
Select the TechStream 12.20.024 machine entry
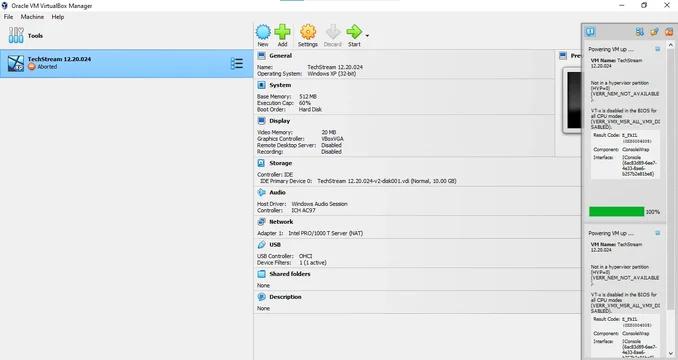pos(126,64)
